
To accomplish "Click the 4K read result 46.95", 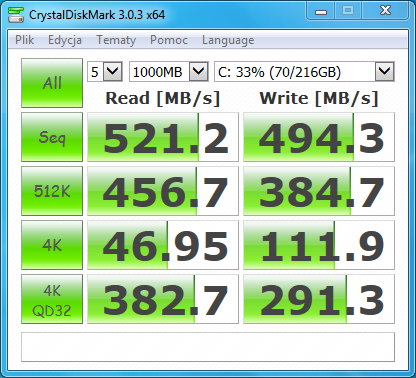I will (163, 245).
